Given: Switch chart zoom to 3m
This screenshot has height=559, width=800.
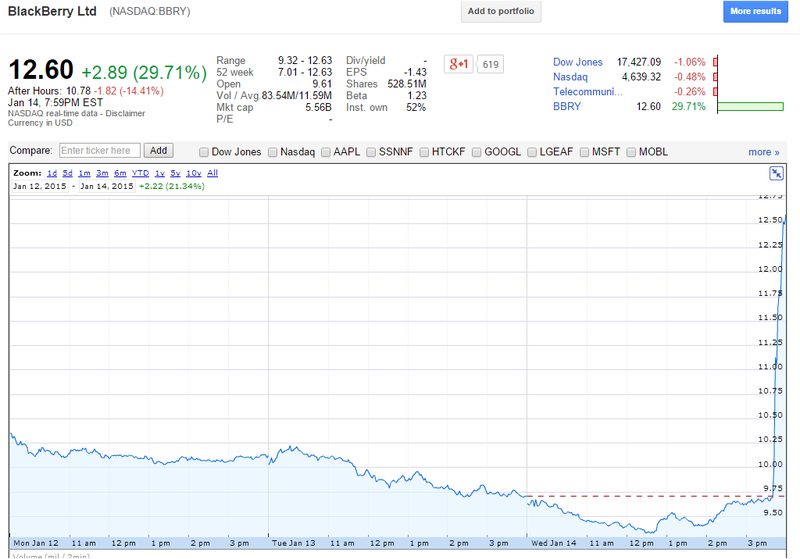Looking at the screenshot, I should pyautogui.click(x=102, y=173).
